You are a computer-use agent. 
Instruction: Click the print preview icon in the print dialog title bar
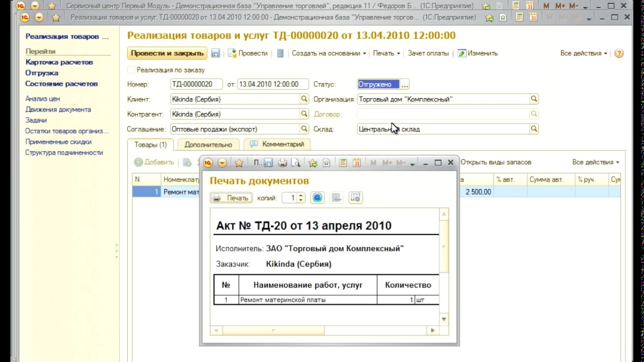[x=295, y=163]
